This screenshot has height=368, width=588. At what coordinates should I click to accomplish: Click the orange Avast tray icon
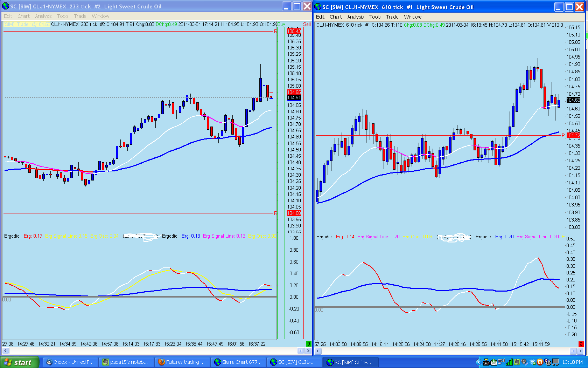coord(540,362)
